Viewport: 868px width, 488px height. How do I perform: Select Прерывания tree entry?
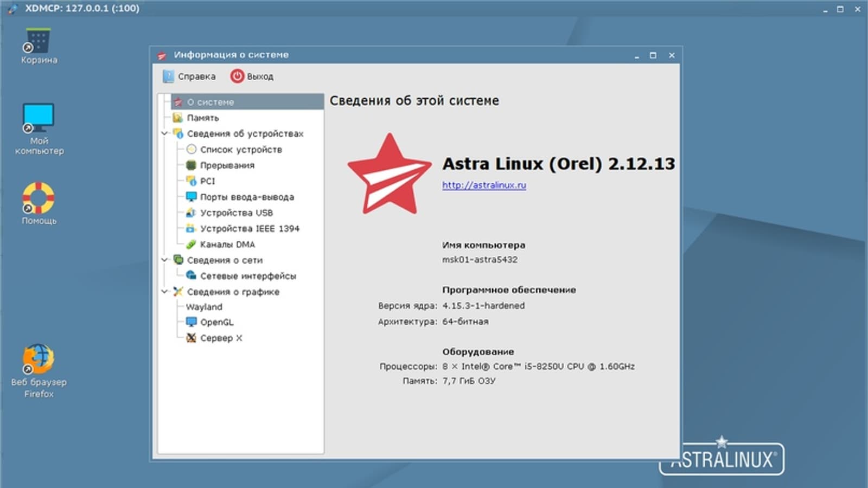click(227, 165)
